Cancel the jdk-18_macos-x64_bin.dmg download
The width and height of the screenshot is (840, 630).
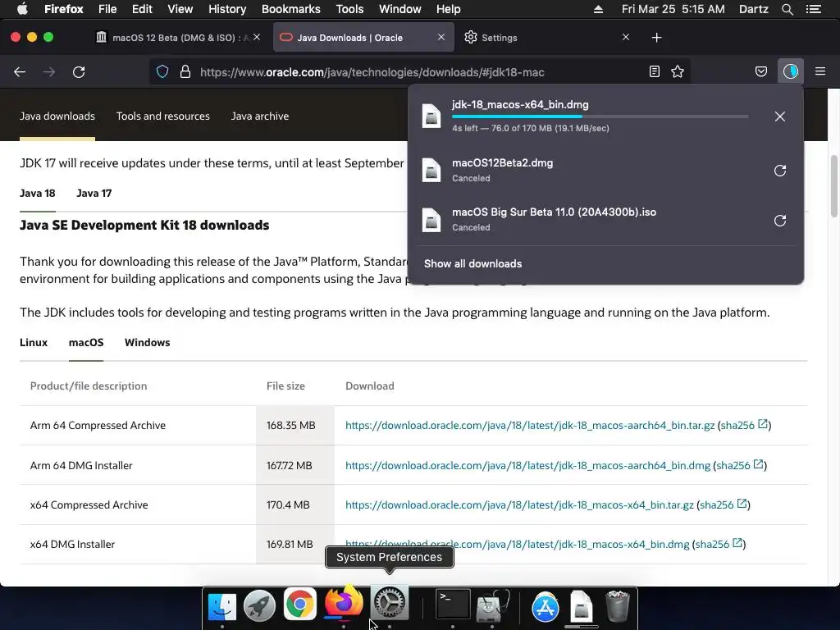[780, 116]
